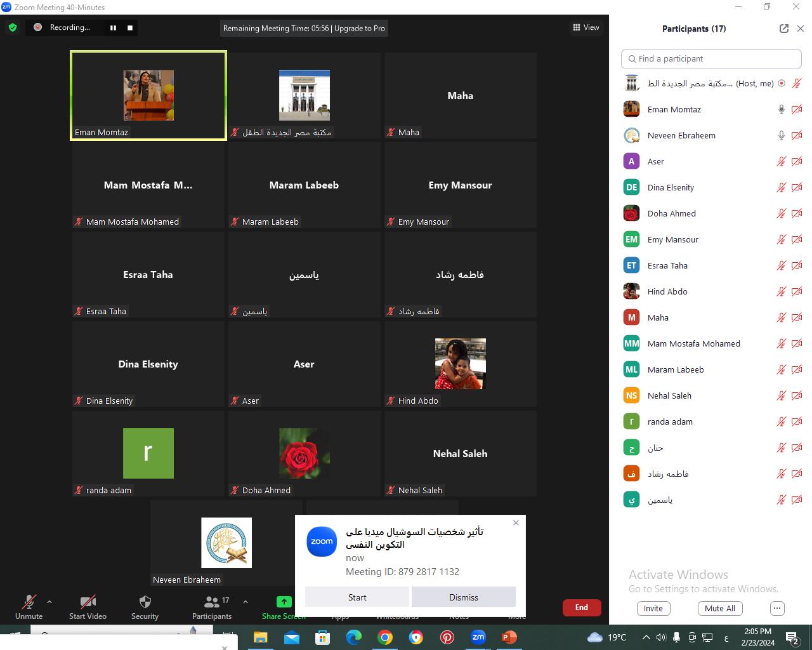Select the Maram Labeeb video tile
This screenshot has height=650, width=812.
[x=304, y=185]
